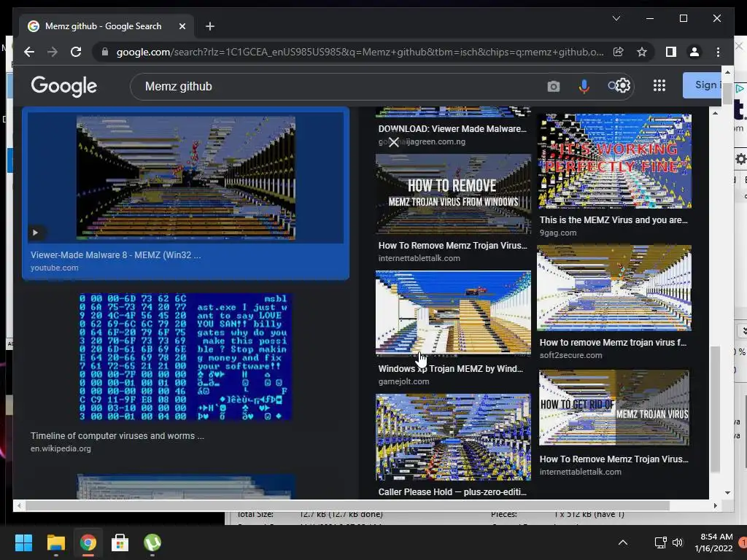The width and height of the screenshot is (747, 560).
Task: Play the Viewer-Made Malware 8 video preview
Action: coord(35,233)
